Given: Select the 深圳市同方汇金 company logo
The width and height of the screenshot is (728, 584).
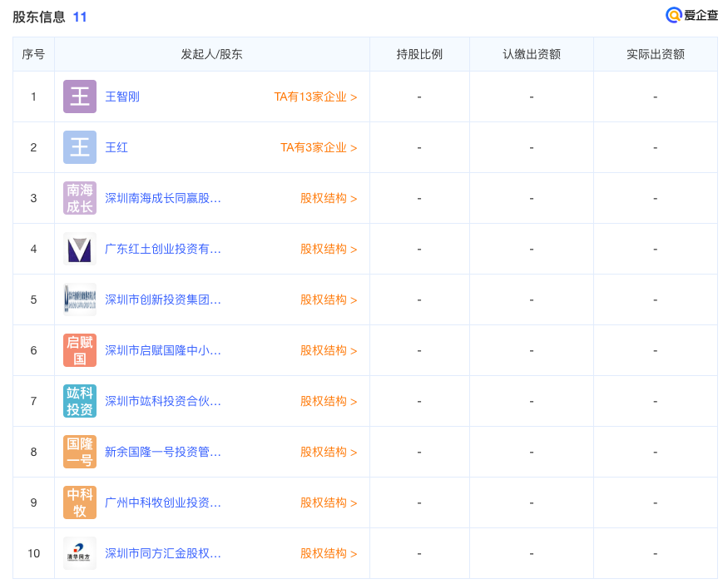Looking at the screenshot, I should tap(79, 552).
